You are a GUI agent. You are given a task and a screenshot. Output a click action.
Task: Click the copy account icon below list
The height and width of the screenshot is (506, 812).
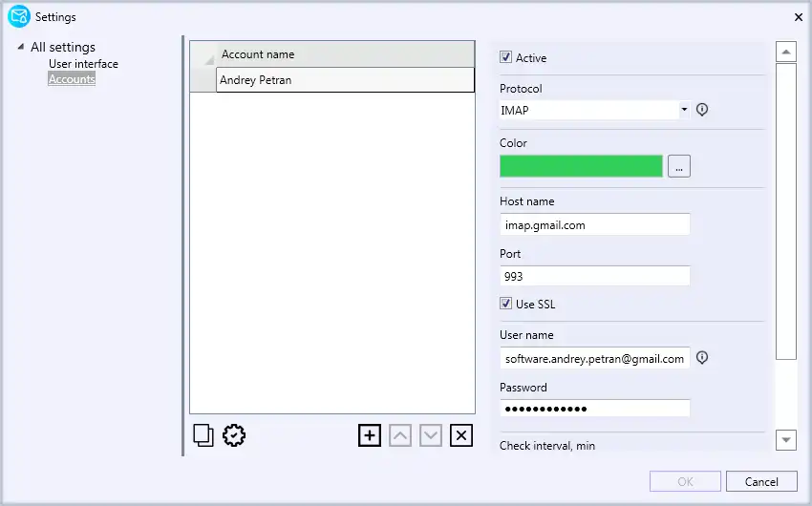(203, 435)
